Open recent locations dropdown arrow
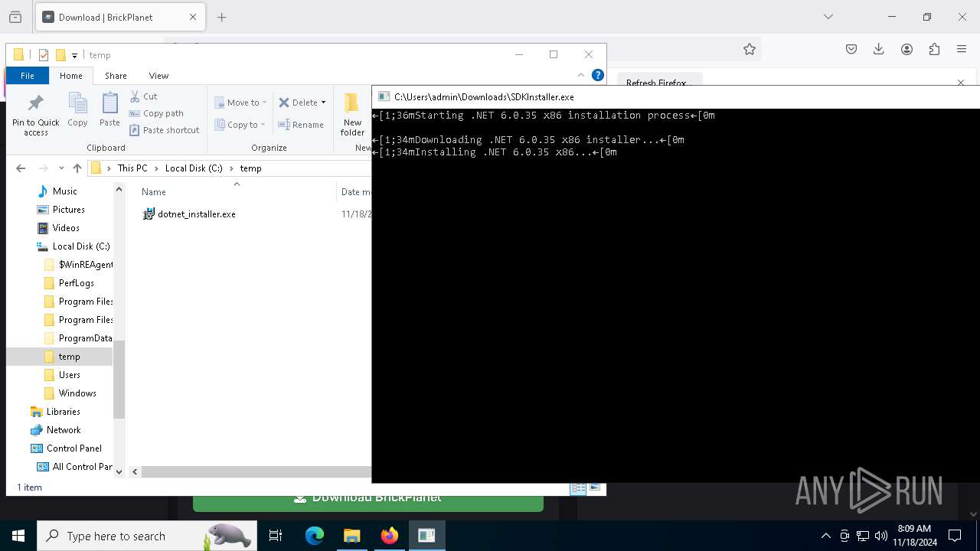 coord(60,168)
